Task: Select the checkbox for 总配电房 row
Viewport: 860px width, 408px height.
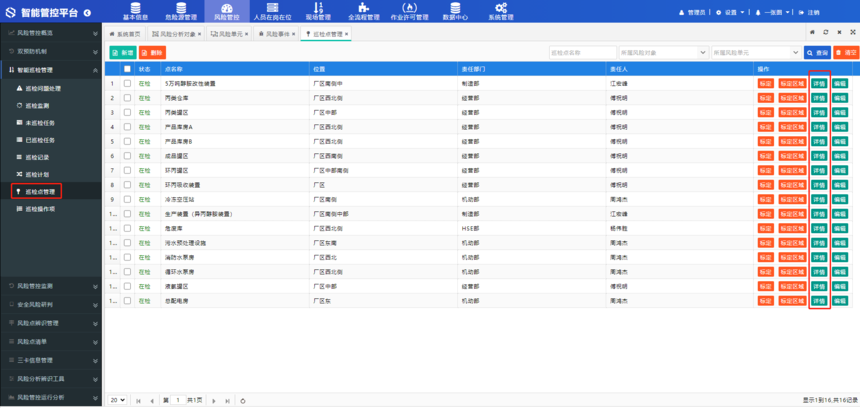Action: [127, 301]
